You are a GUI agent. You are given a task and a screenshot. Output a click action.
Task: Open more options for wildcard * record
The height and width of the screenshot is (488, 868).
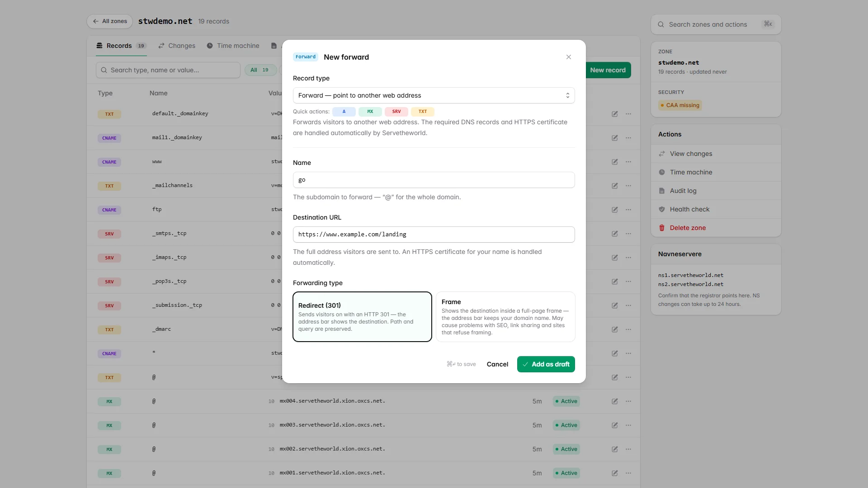click(628, 353)
